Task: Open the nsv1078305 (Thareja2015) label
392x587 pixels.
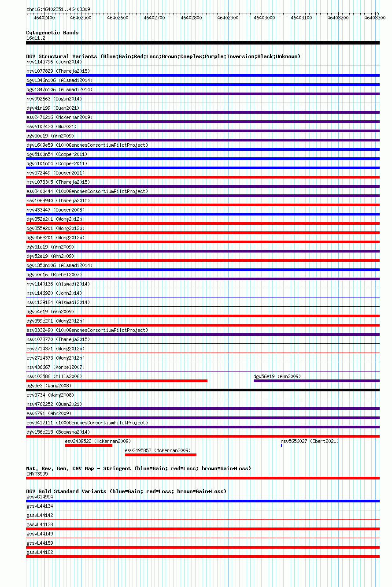Action: point(58,182)
